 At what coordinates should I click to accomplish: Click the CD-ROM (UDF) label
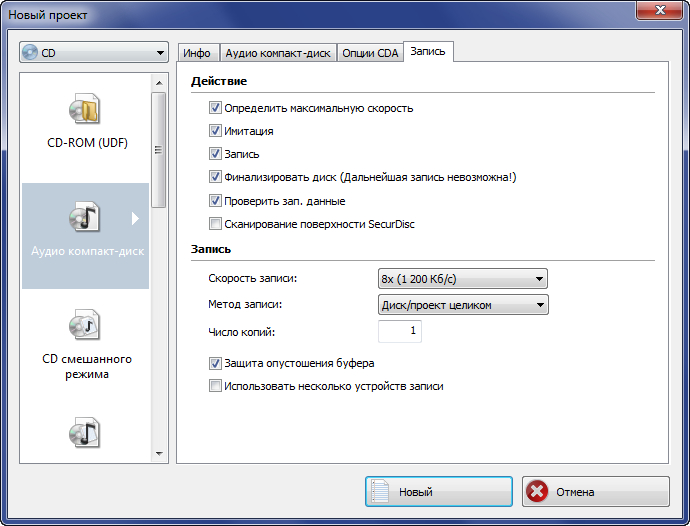pos(87,143)
